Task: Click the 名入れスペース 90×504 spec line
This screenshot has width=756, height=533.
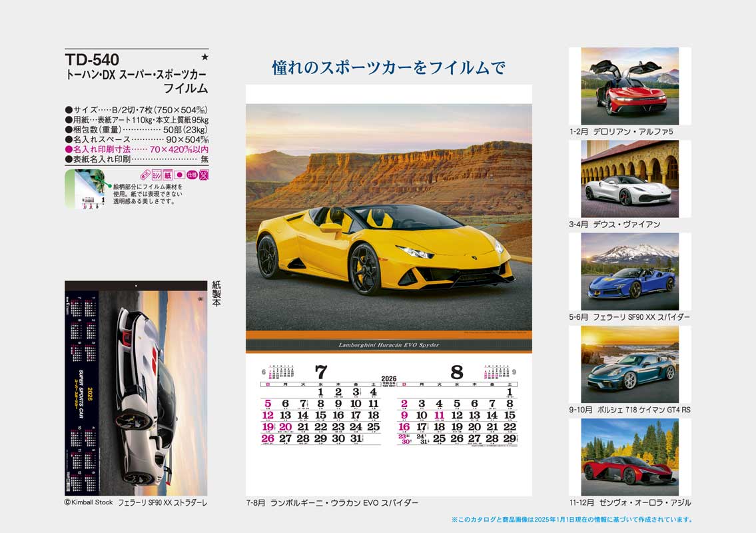Action: point(137,139)
